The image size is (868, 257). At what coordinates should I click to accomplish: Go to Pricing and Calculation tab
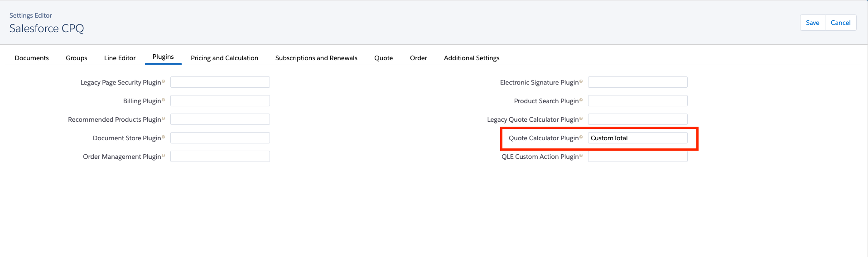click(225, 58)
